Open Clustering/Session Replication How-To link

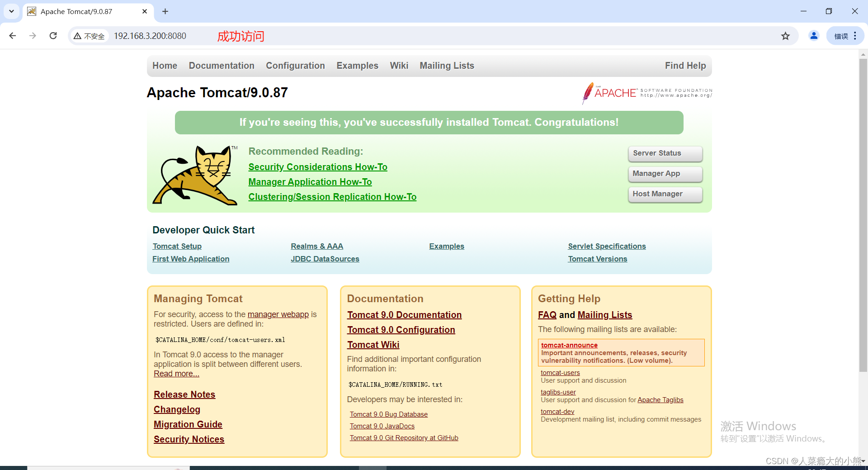332,197
